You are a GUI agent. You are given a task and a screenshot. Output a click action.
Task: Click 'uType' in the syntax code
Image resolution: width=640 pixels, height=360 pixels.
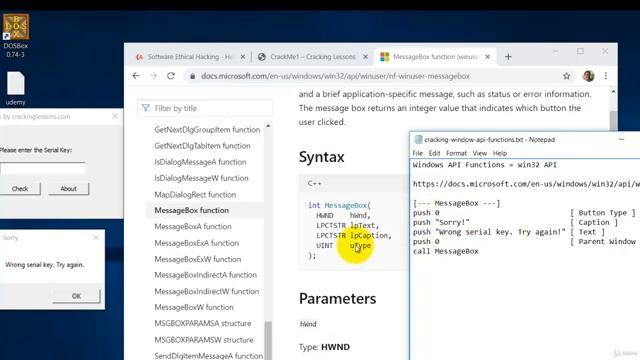pyautogui.click(x=360, y=245)
